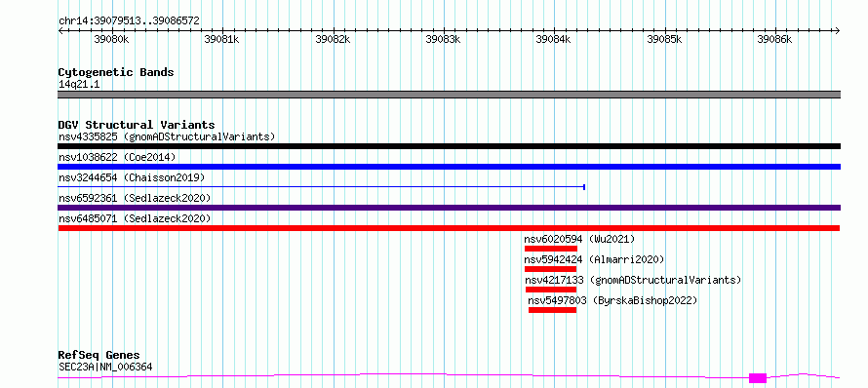Select the red bar under nsv6020594

point(551,249)
